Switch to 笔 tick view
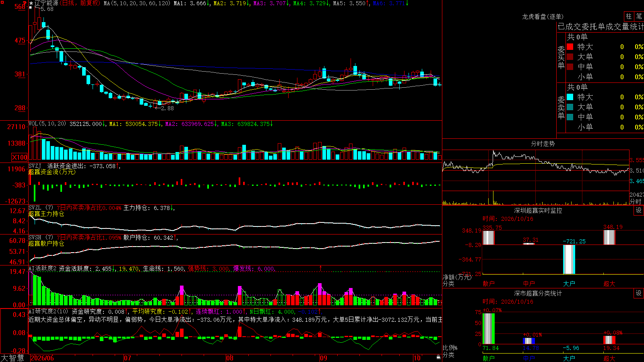 pyautogui.click(x=639, y=16)
